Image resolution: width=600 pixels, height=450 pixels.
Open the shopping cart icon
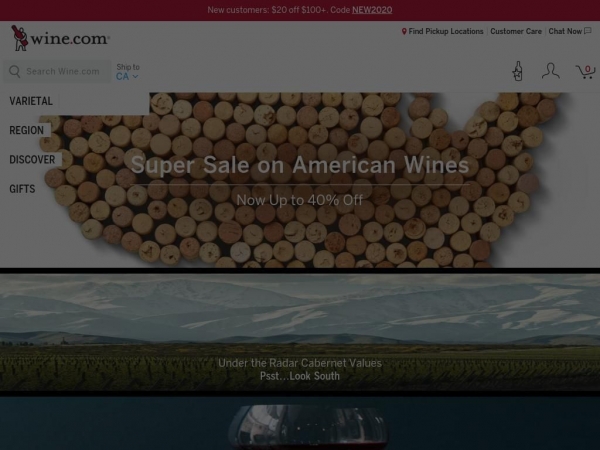(x=585, y=72)
